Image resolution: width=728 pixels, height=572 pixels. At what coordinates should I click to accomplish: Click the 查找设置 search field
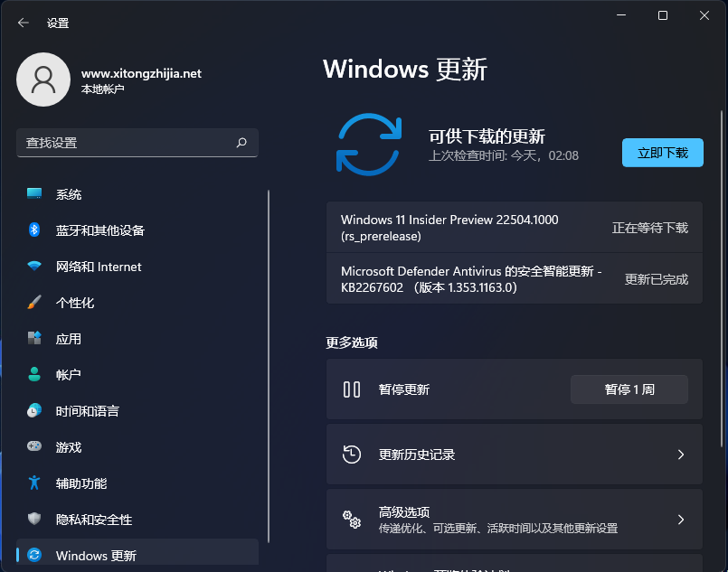137,143
